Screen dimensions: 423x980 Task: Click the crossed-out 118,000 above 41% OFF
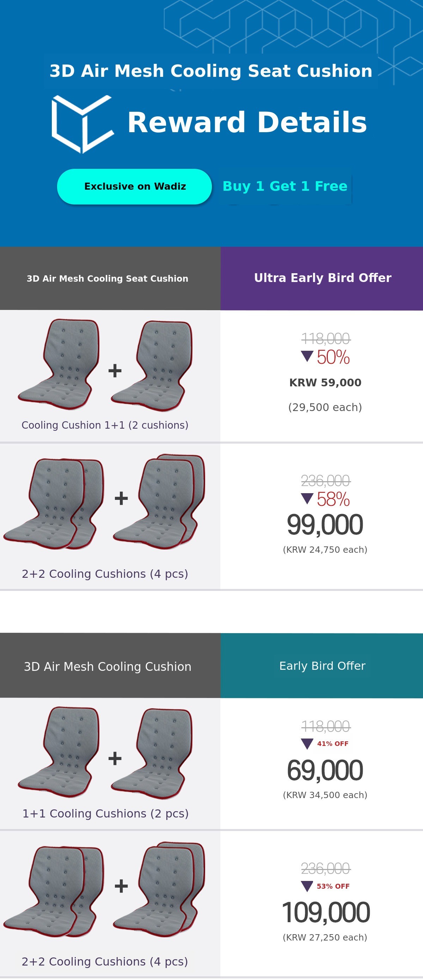[x=326, y=726]
